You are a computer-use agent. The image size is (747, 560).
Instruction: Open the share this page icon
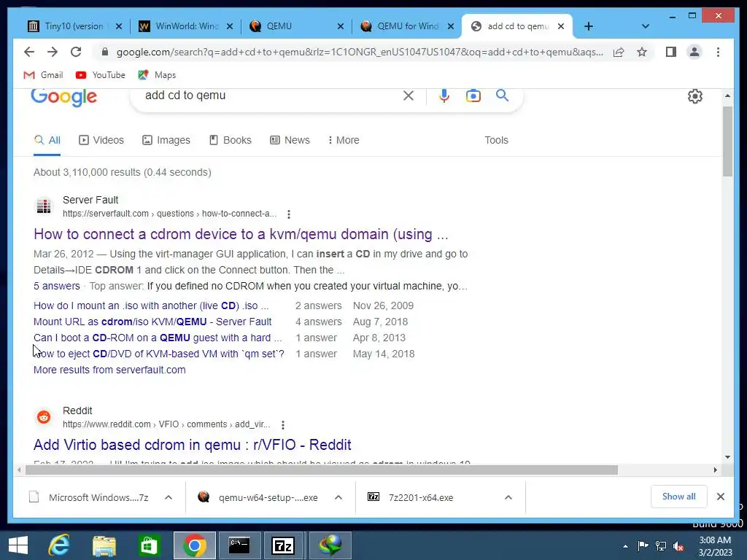619,52
